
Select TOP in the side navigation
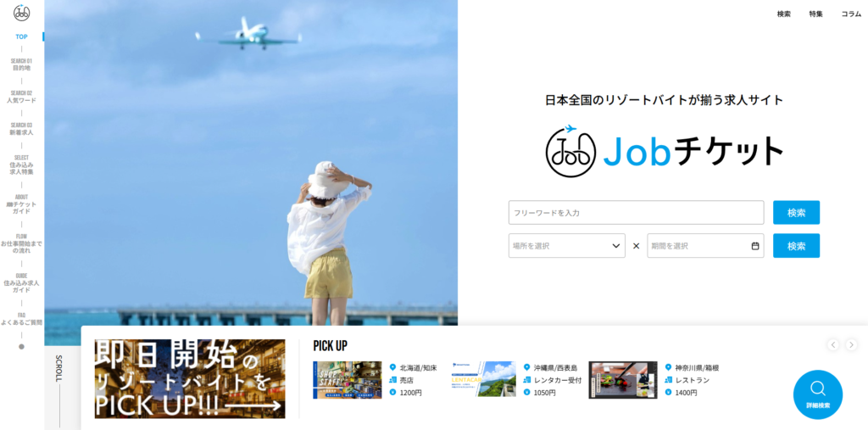21,37
